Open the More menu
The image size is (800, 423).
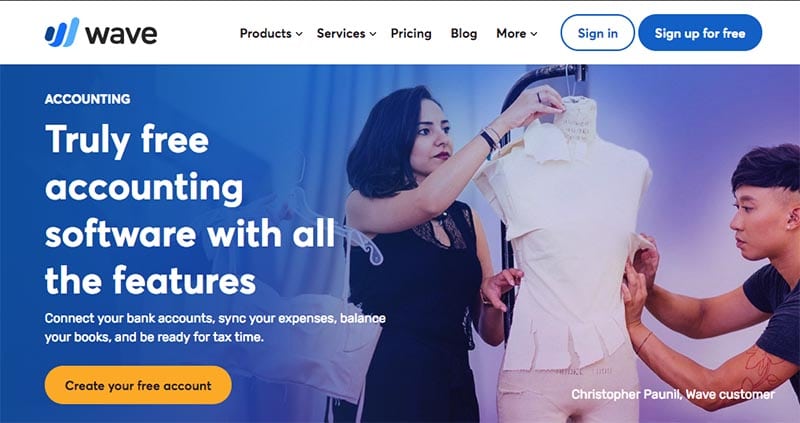coord(511,33)
